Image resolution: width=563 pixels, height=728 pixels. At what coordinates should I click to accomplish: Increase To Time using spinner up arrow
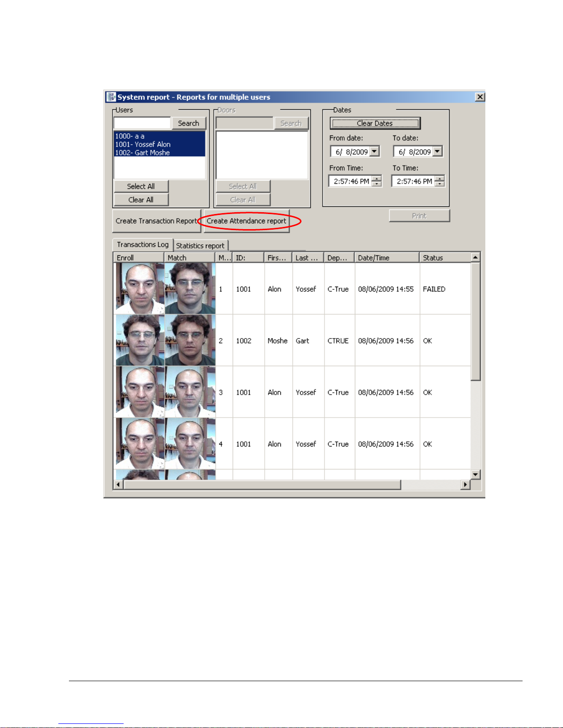coord(440,178)
